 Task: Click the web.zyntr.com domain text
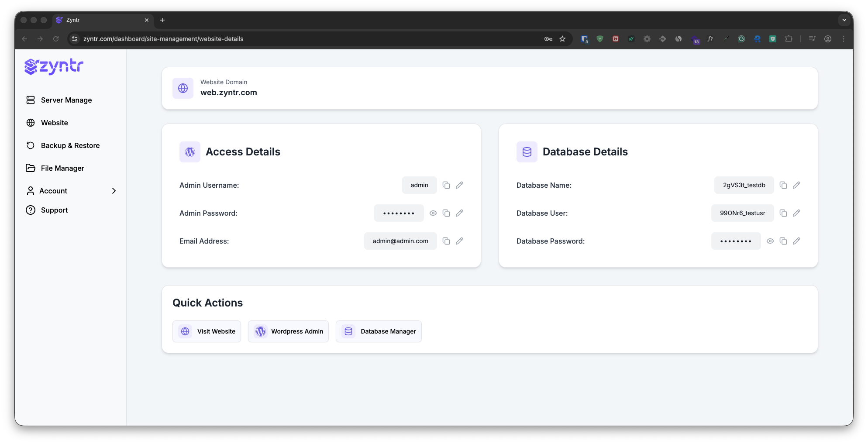[x=229, y=93]
